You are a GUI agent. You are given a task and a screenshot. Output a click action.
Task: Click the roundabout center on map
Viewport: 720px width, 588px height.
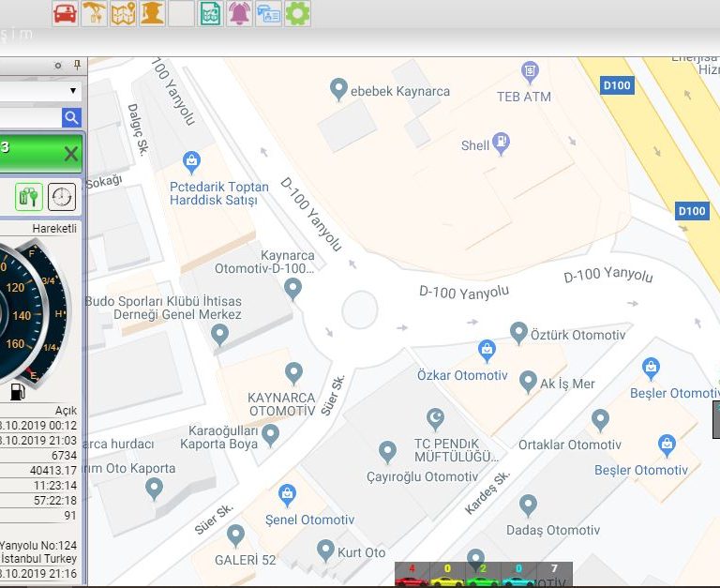tap(360, 310)
